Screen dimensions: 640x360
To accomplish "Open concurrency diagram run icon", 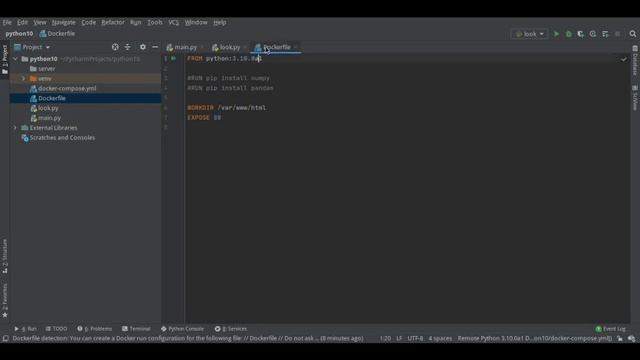I will (605, 34).
